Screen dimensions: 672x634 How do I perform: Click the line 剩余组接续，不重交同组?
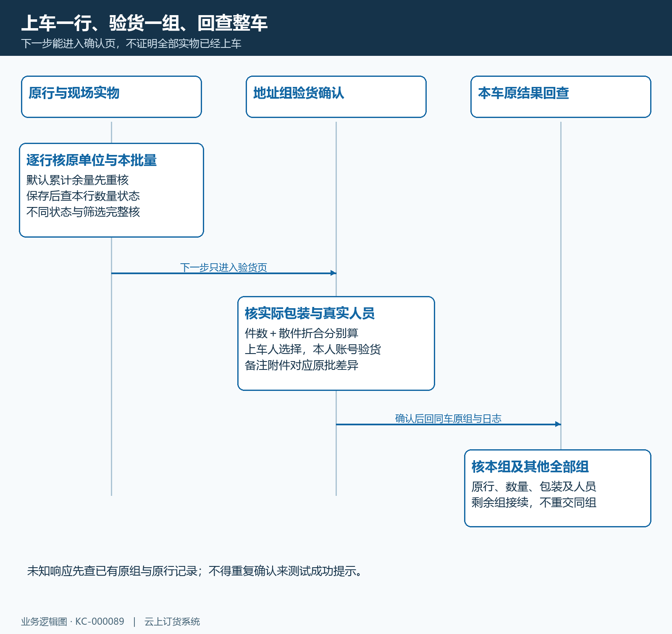[534, 503]
